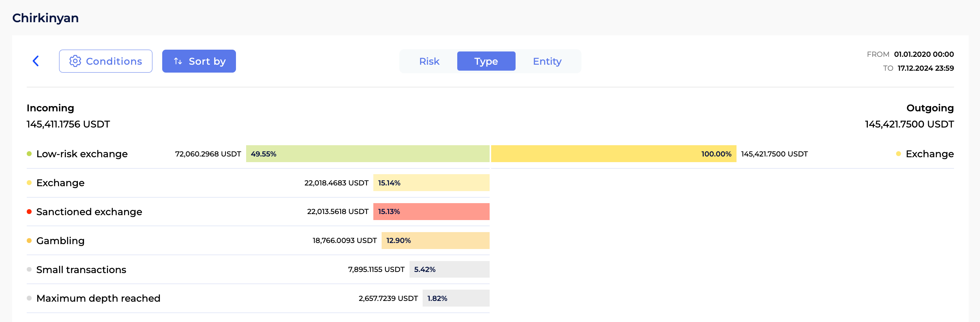This screenshot has height=322, width=980.
Task: Click the red dot beside Sanctioned exchange
Action: (29, 212)
